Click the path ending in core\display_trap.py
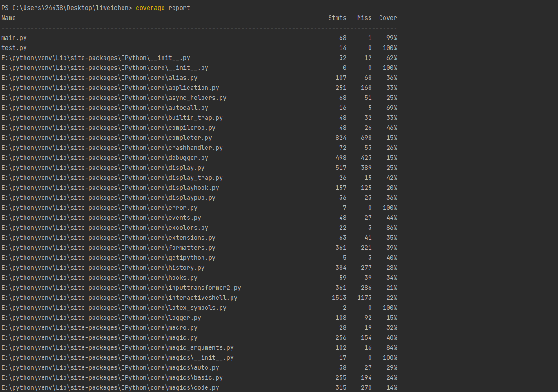The height and width of the screenshot is (392, 558). click(112, 178)
